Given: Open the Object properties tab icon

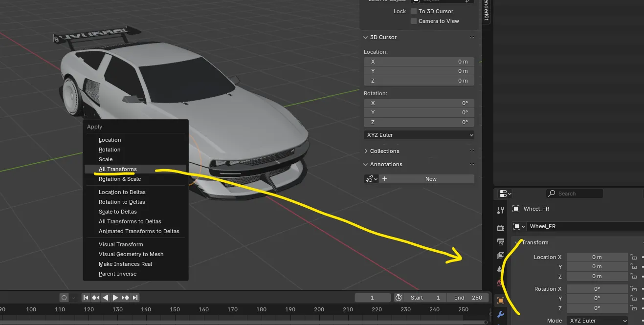Looking at the screenshot, I should [x=500, y=301].
